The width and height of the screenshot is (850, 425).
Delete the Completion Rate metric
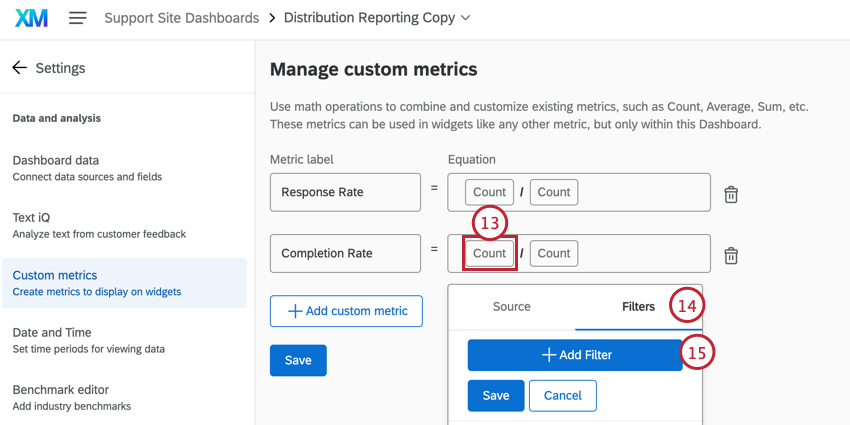click(731, 255)
